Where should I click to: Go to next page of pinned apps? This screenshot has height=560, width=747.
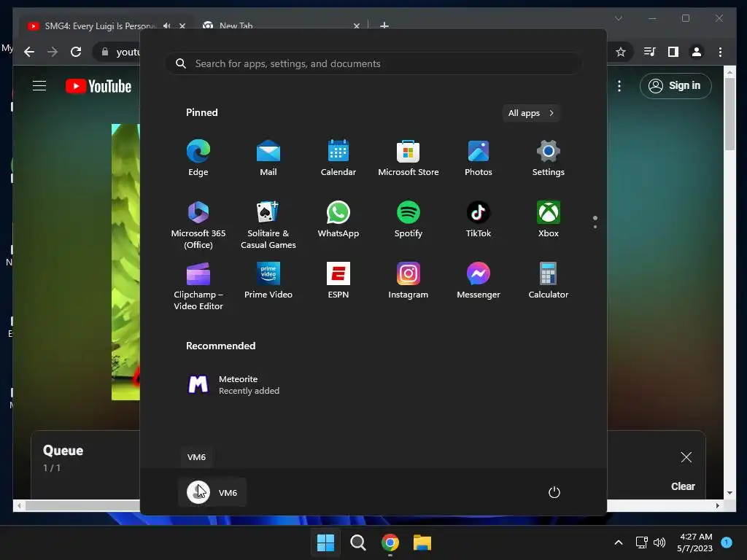595,227
